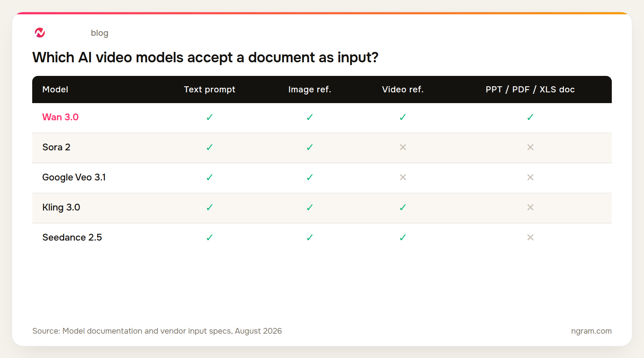Image resolution: width=644 pixels, height=358 pixels.
Task: Select the Google Veo 3.1 model name
Action: point(74,177)
